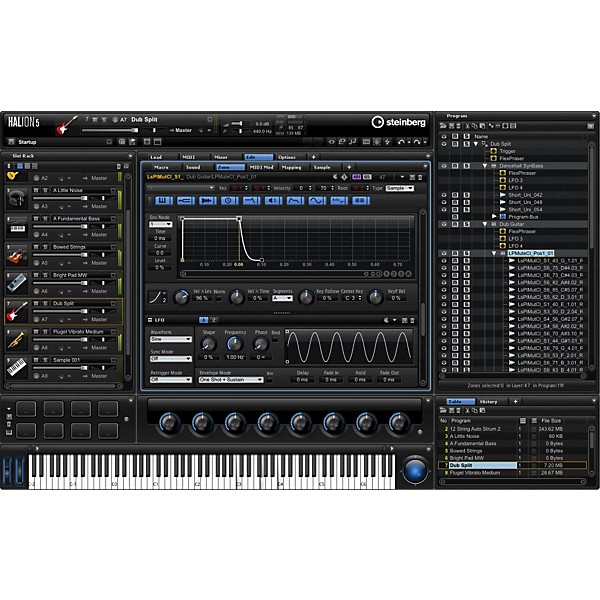This screenshot has width=600, height=600.
Task: Mute the Bowed Strings slot
Action: tap(36, 247)
